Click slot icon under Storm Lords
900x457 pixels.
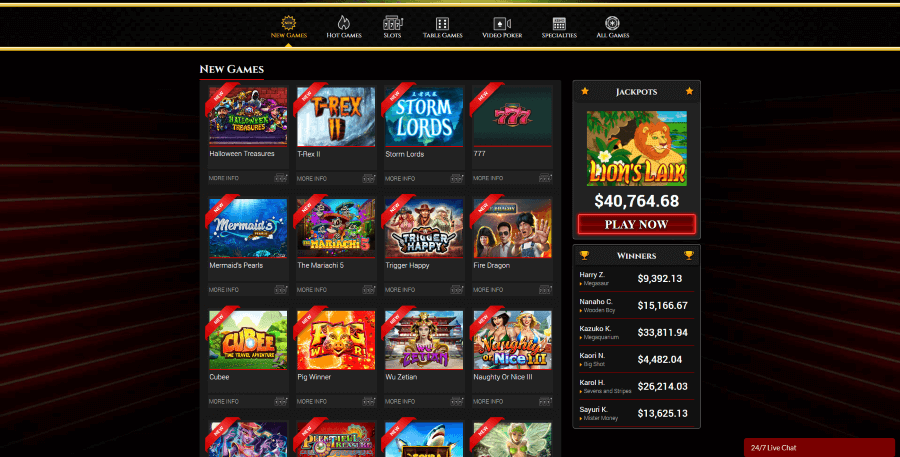point(457,178)
